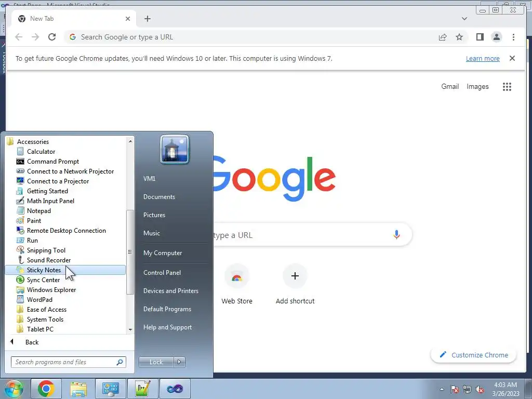The image size is (532, 399).
Task: Click the user account lighthouse picture
Action: tap(175, 149)
